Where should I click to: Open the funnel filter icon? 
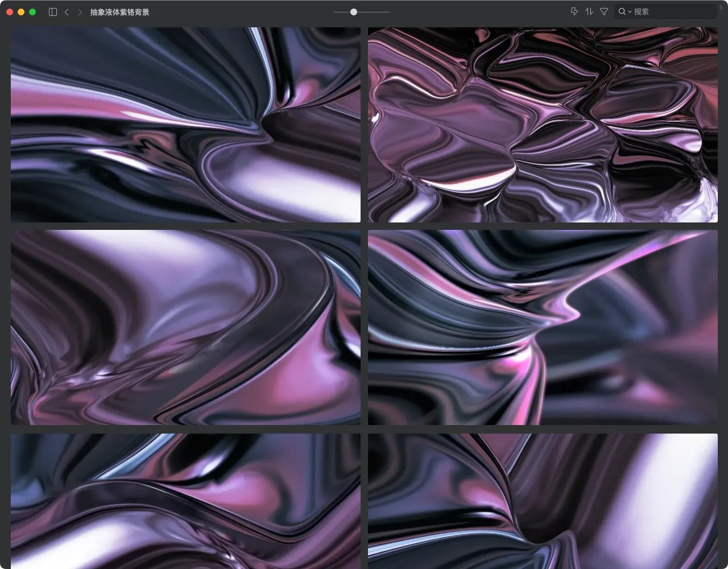tap(604, 11)
